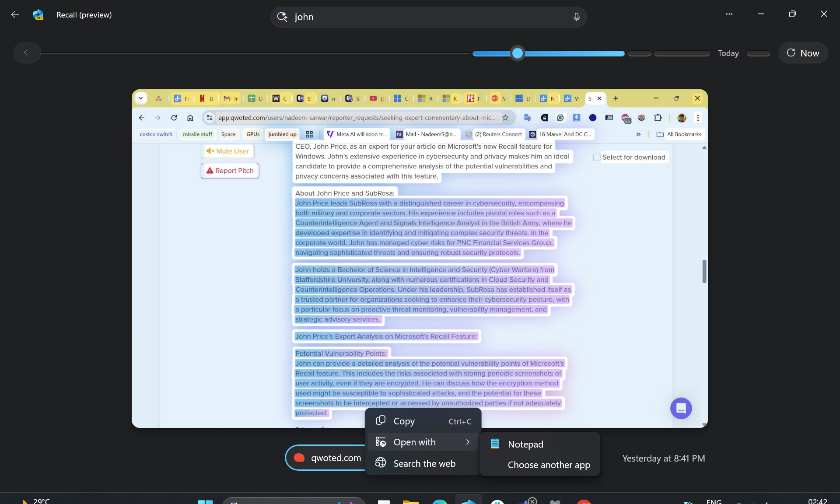Click the Now refresh button
The height and width of the screenshot is (504, 840).
tap(803, 53)
